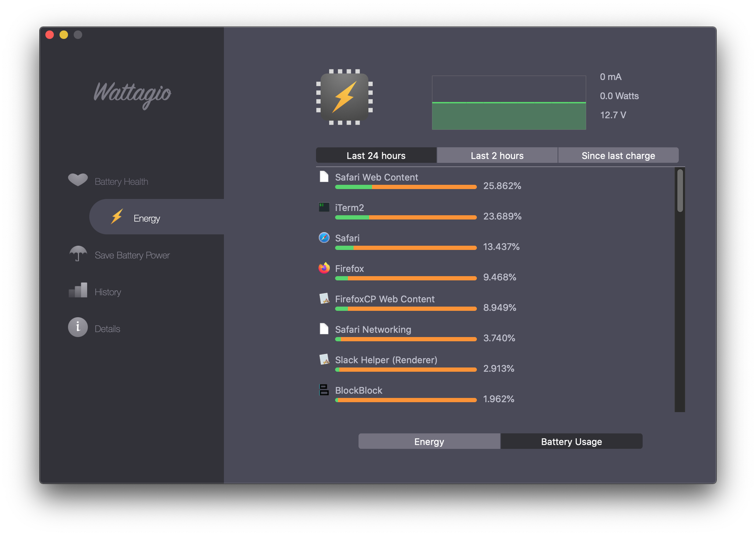Switch to Energy view at bottom
756x536 pixels.
[x=429, y=441]
